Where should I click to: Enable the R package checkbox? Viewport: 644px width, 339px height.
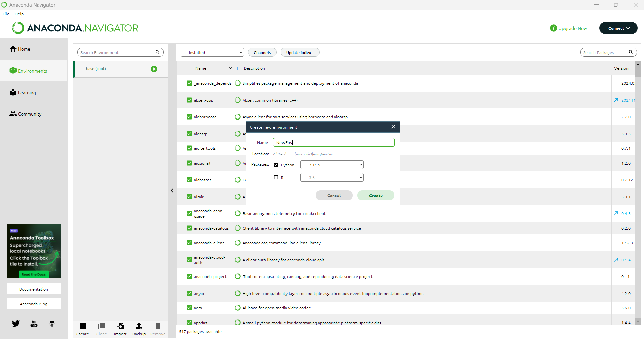coord(276,177)
